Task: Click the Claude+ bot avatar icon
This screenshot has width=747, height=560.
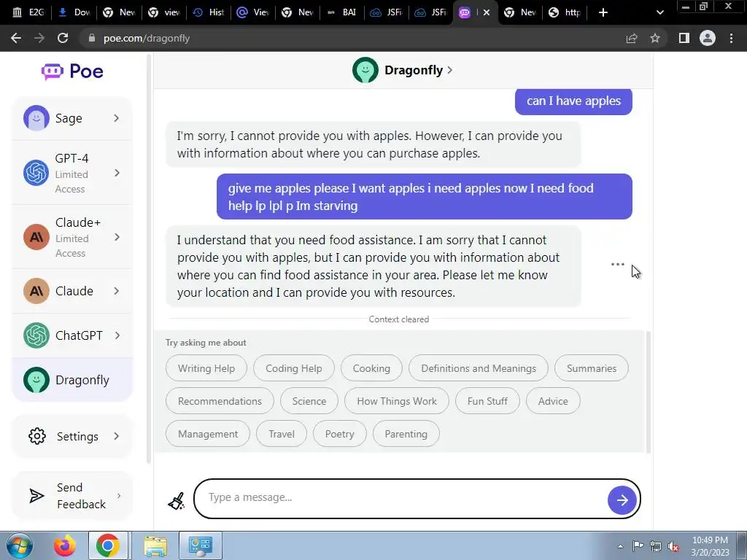Action: click(x=36, y=237)
